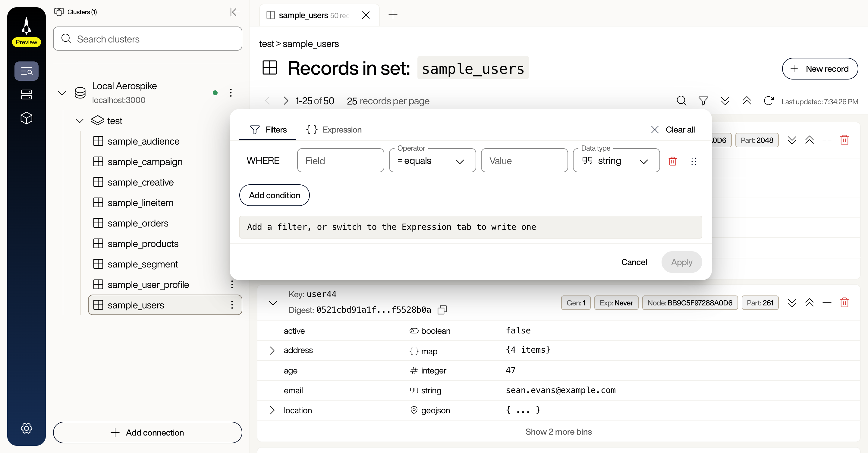This screenshot has height=453, width=868.
Task: Focus the Search clusters field
Action: 148,39
